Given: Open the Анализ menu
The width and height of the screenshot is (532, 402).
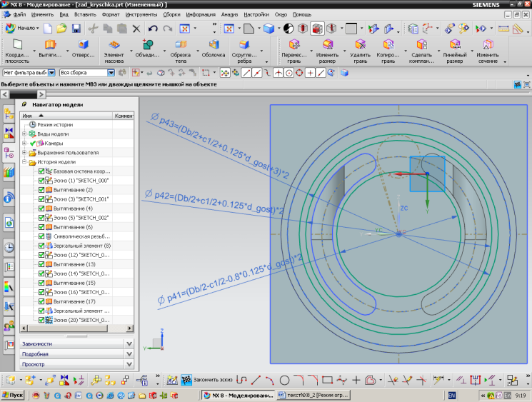Looking at the screenshot, I should pyautogui.click(x=229, y=14).
